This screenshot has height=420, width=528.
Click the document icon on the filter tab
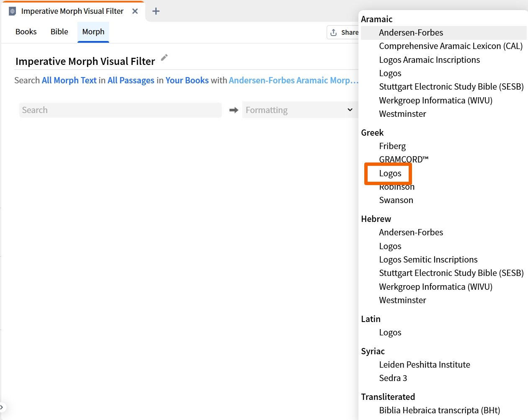coord(13,11)
